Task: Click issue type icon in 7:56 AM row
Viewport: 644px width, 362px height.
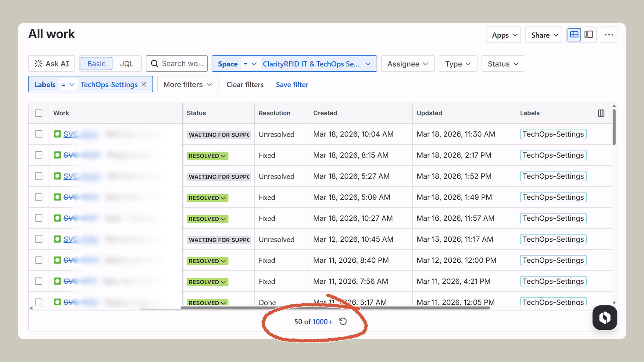Action: (57, 281)
